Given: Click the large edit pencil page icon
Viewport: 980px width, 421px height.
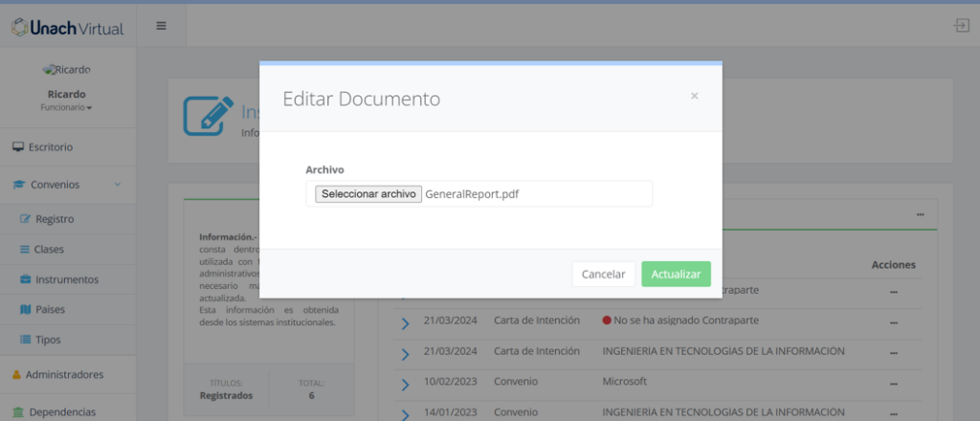Looking at the screenshot, I should (208, 116).
